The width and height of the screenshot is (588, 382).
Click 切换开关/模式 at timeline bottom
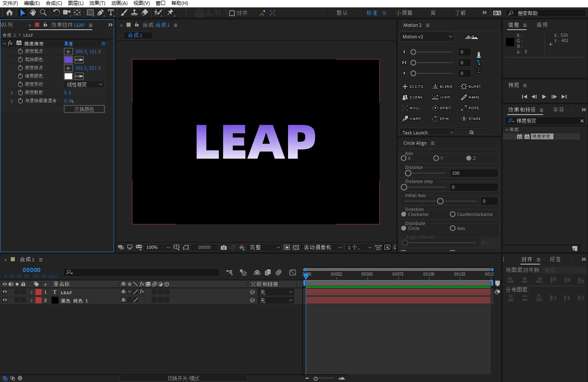(183, 378)
